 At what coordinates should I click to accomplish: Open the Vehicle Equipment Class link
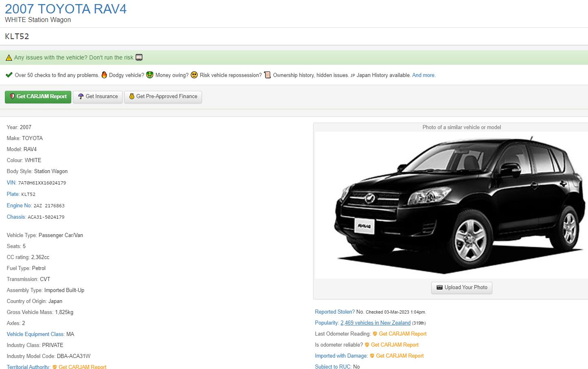(35, 334)
